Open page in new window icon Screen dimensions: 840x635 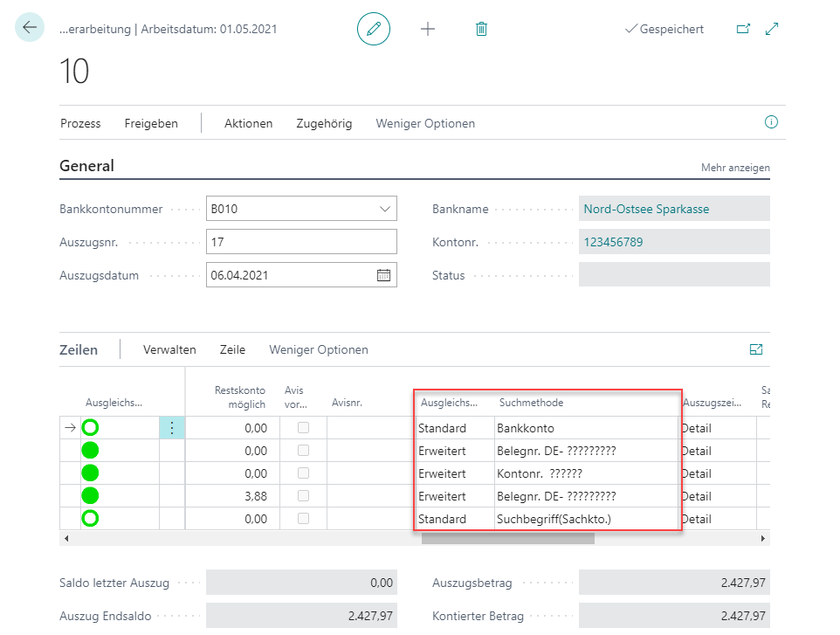pos(743,29)
